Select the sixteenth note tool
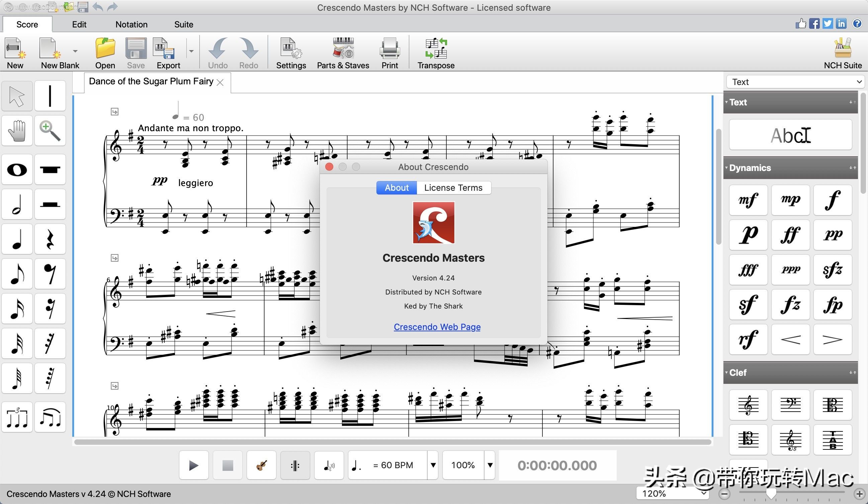 pos(17,309)
